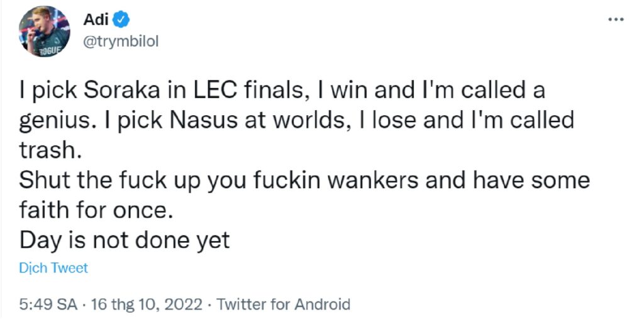
Task: Click the display name "Adi"
Action: pos(96,20)
